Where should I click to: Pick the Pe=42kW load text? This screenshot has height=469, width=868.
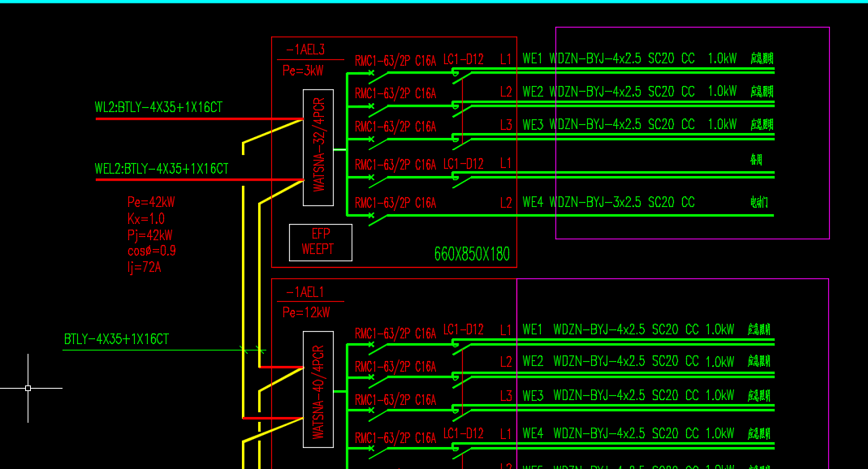click(151, 202)
